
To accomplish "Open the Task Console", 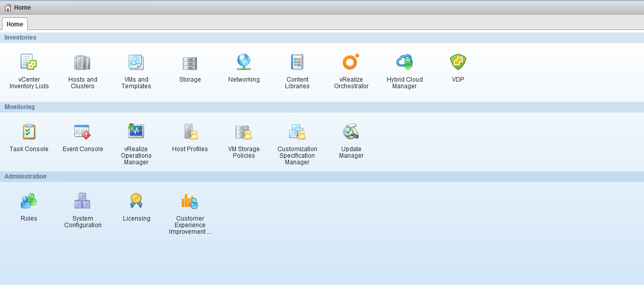I will pos(29,132).
